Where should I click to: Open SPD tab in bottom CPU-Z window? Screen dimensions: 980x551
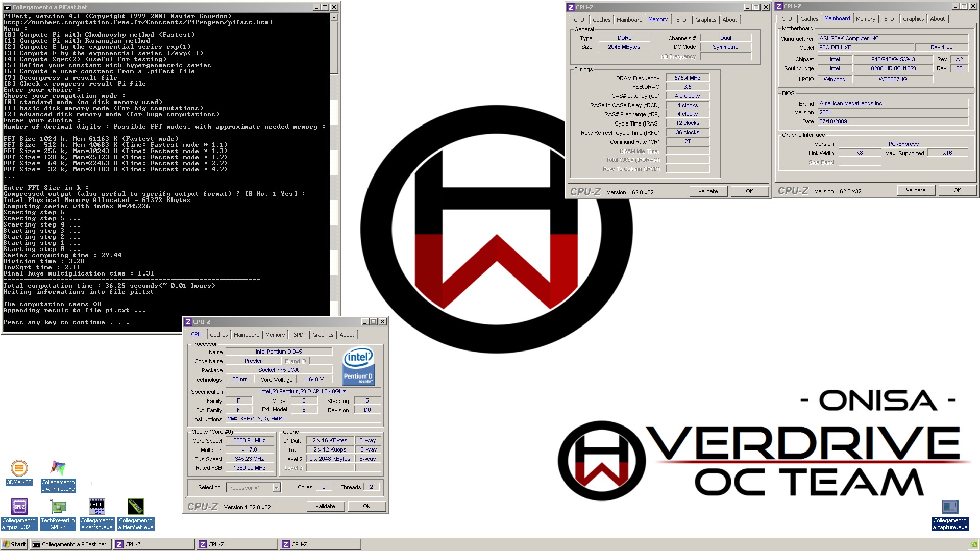tap(299, 335)
